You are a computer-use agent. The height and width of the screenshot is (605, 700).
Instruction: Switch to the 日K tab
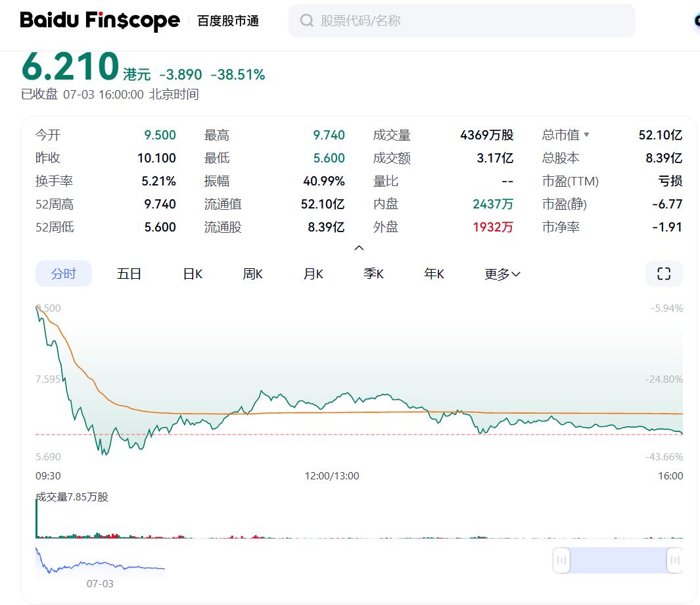point(193,274)
